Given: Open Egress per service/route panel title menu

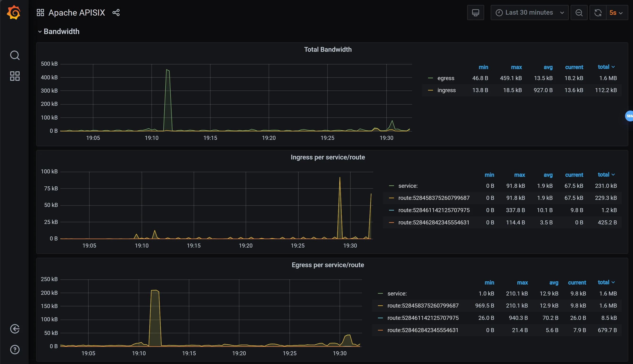Looking at the screenshot, I should (x=327, y=265).
